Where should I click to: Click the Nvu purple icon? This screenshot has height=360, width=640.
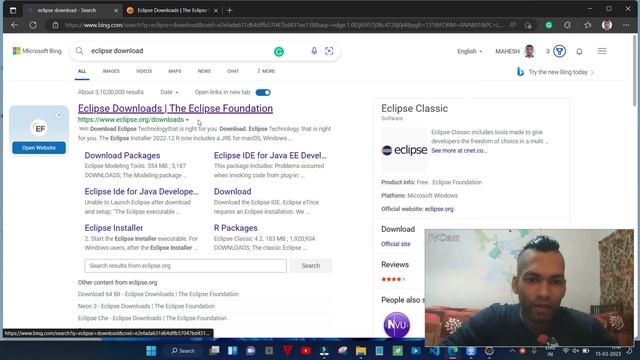pyautogui.click(x=397, y=325)
